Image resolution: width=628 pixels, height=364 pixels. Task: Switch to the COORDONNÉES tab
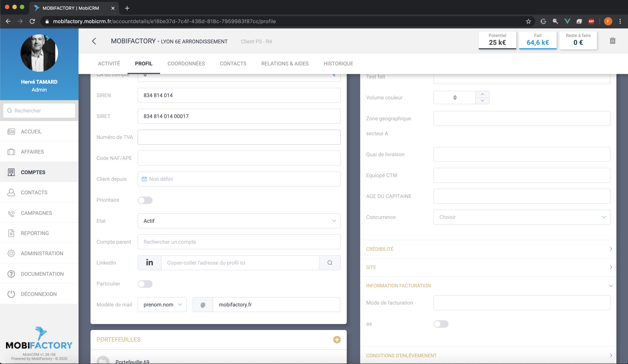186,64
